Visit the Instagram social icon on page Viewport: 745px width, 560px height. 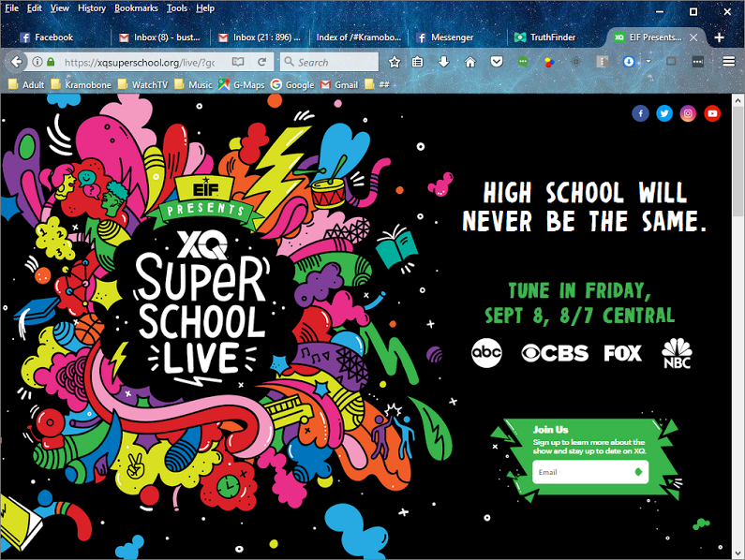(x=688, y=113)
